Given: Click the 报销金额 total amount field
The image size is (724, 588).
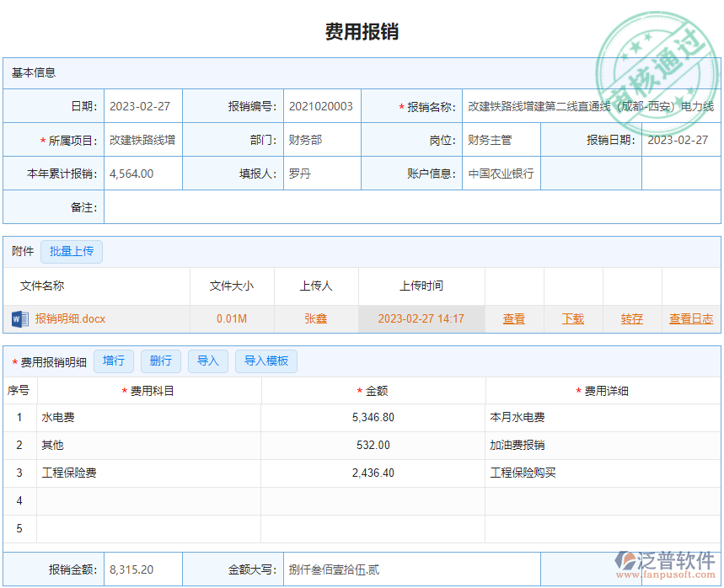Looking at the screenshot, I should (x=142, y=569).
